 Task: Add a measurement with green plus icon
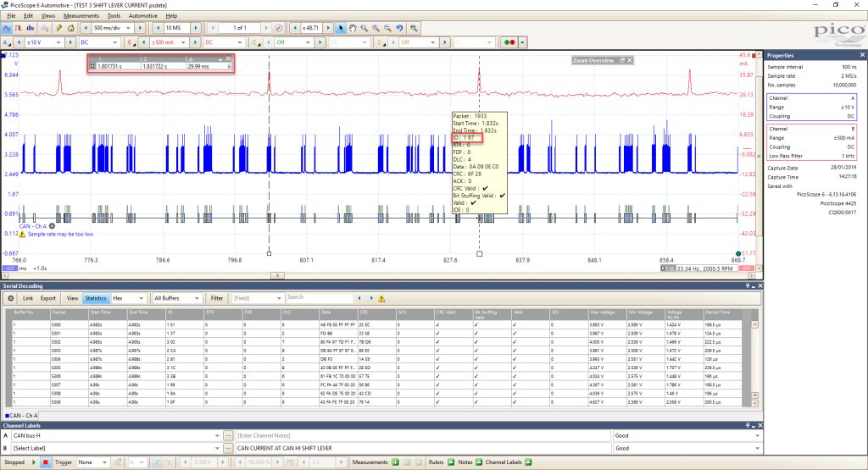click(395, 462)
